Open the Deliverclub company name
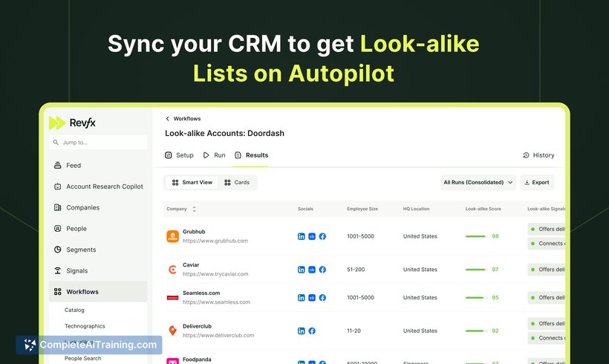 [x=197, y=326]
